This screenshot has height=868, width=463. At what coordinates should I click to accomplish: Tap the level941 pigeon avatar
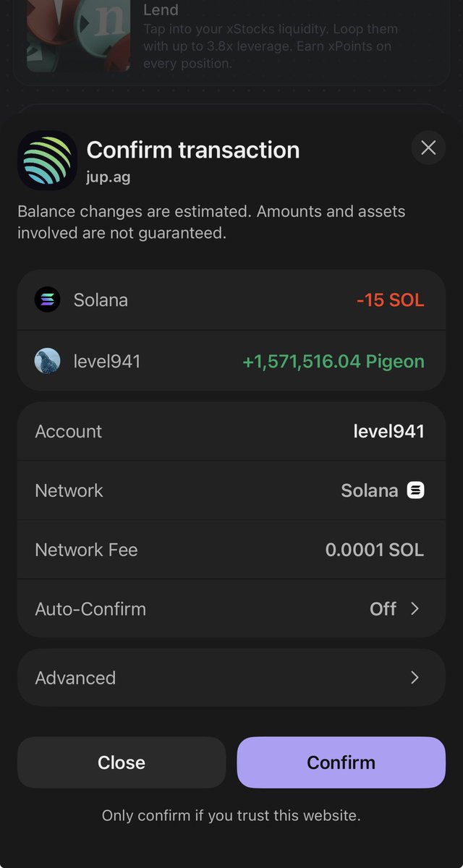coord(48,361)
